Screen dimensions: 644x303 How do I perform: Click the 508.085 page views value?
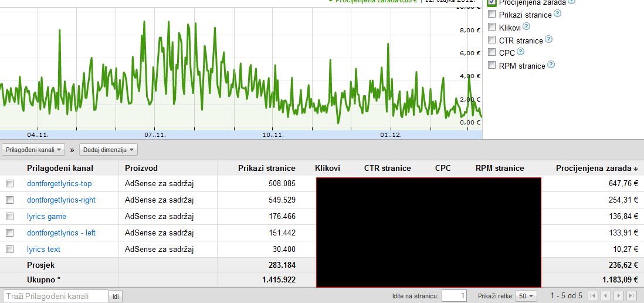(x=281, y=183)
